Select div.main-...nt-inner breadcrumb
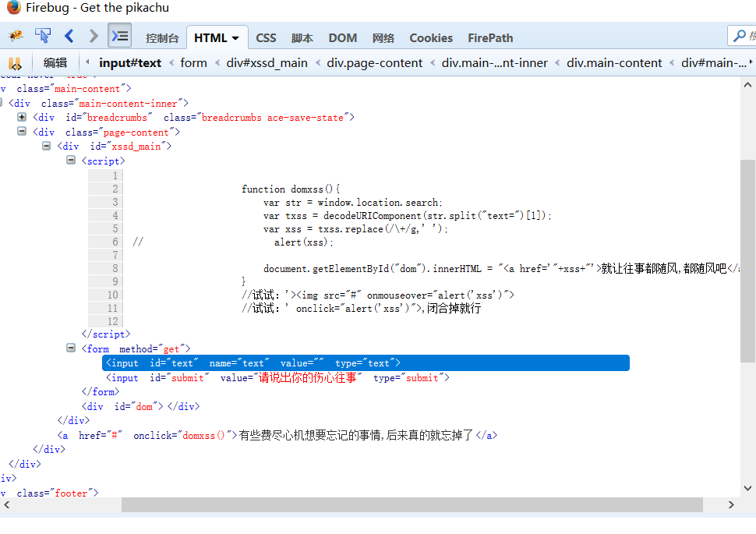Image resolution: width=756 pixels, height=534 pixels. pos(495,63)
